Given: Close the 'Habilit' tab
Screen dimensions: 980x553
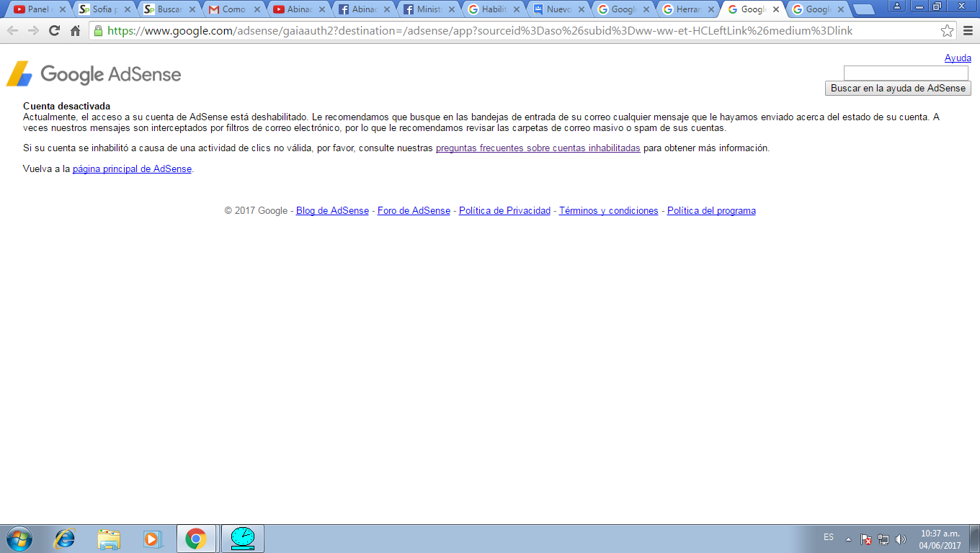Looking at the screenshot, I should 517,10.
